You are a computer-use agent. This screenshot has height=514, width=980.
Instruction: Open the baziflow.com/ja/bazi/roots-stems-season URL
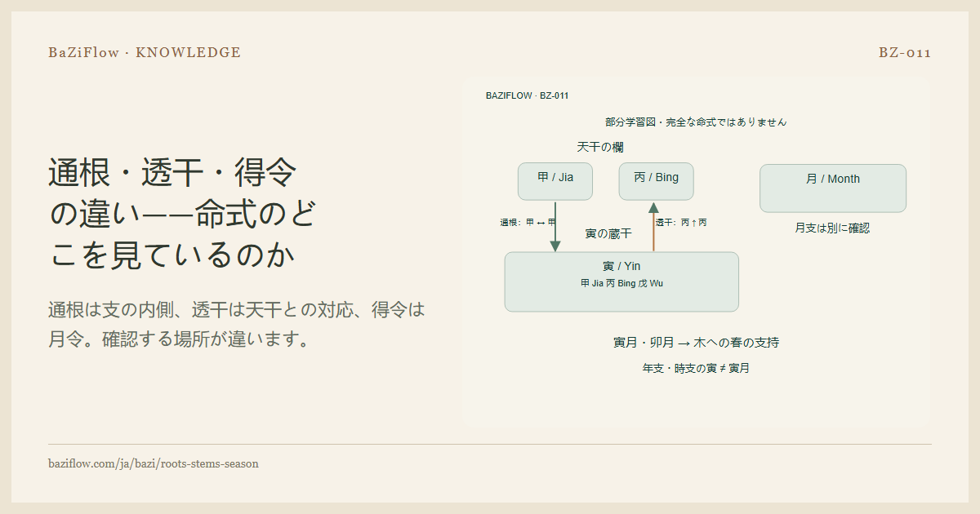(x=154, y=463)
